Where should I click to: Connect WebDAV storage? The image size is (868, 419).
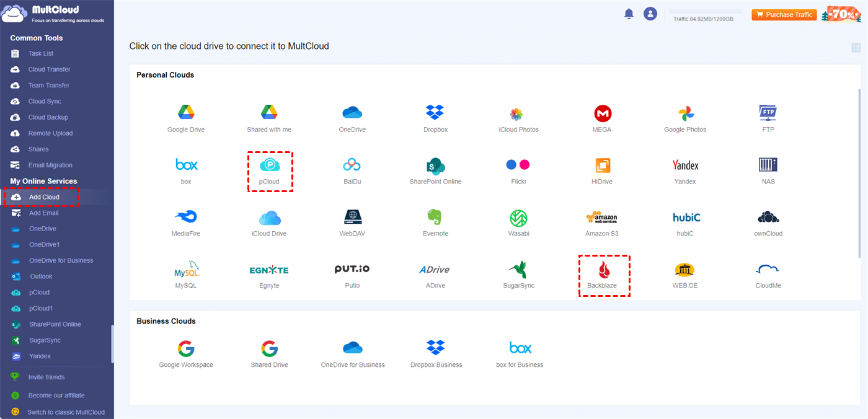[352, 223]
